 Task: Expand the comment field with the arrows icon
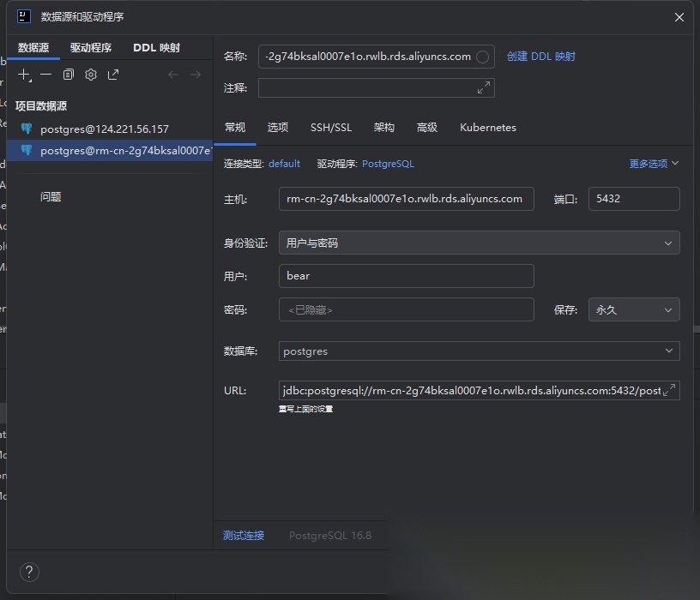tap(484, 87)
